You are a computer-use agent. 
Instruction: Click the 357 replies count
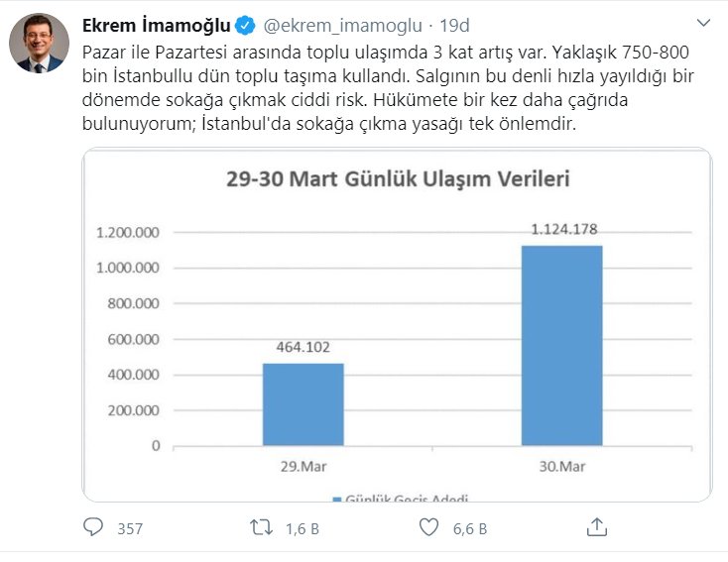[x=130, y=529]
